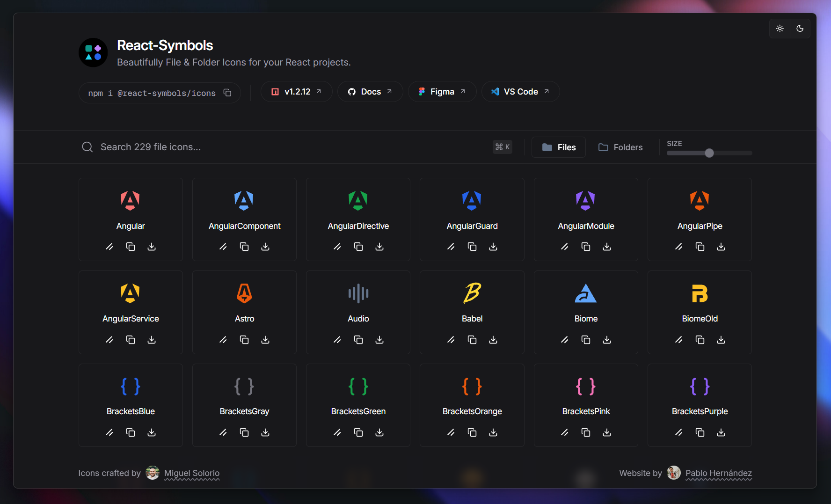
Task: Switch to light mode
Action: (x=780, y=29)
